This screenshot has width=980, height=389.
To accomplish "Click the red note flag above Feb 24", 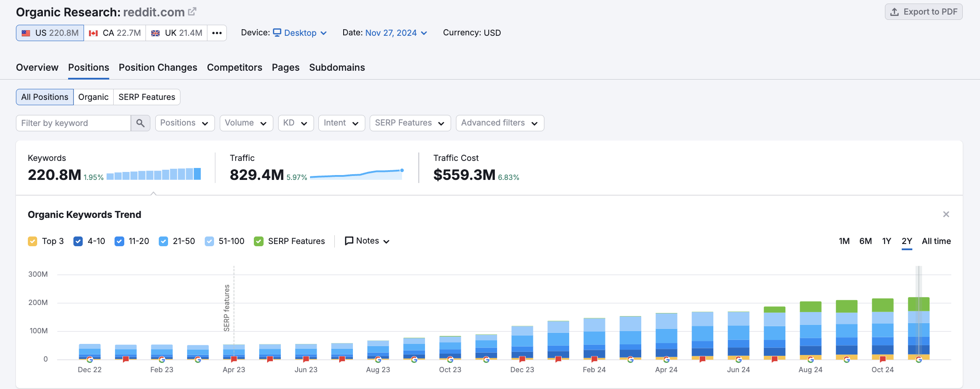I will (x=594, y=359).
